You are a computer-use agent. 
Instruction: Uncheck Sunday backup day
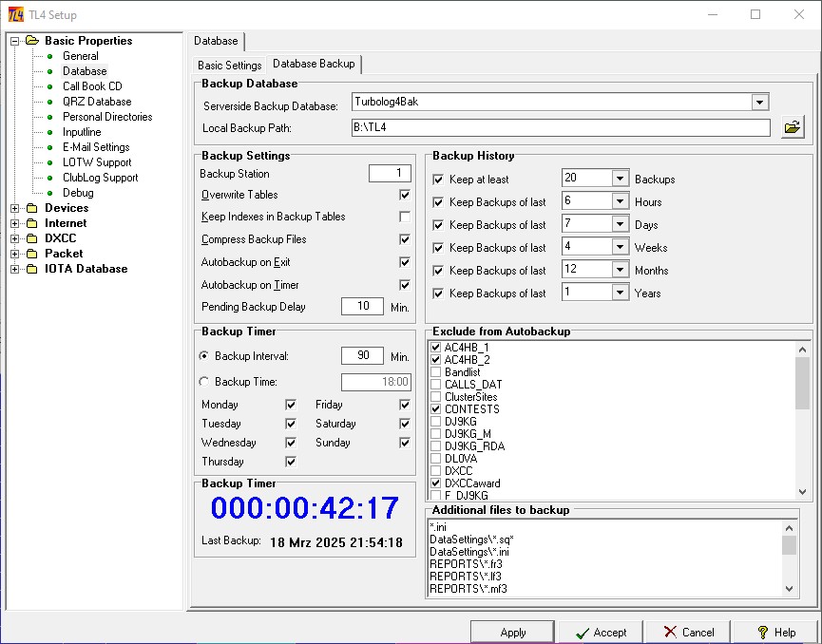(x=405, y=443)
